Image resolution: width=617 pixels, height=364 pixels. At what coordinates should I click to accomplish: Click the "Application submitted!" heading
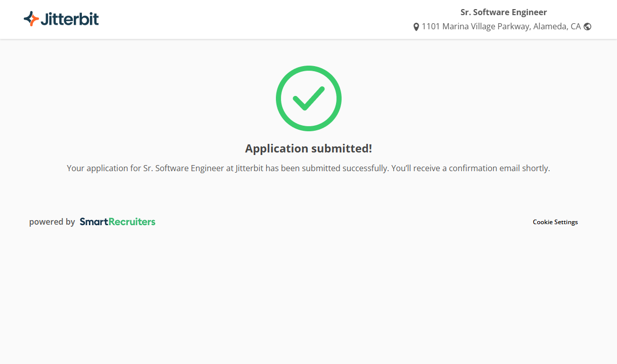308,148
